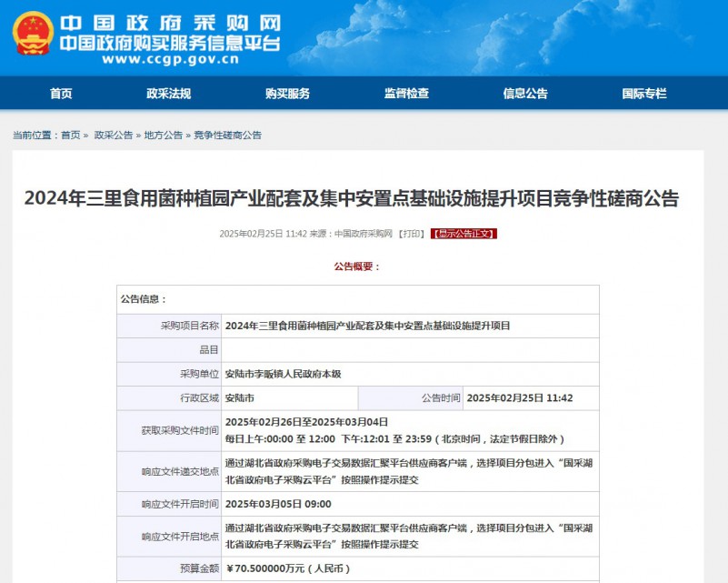Open the 信息公告 navigation menu item
Screen dimensions: 728x583
(x=525, y=94)
